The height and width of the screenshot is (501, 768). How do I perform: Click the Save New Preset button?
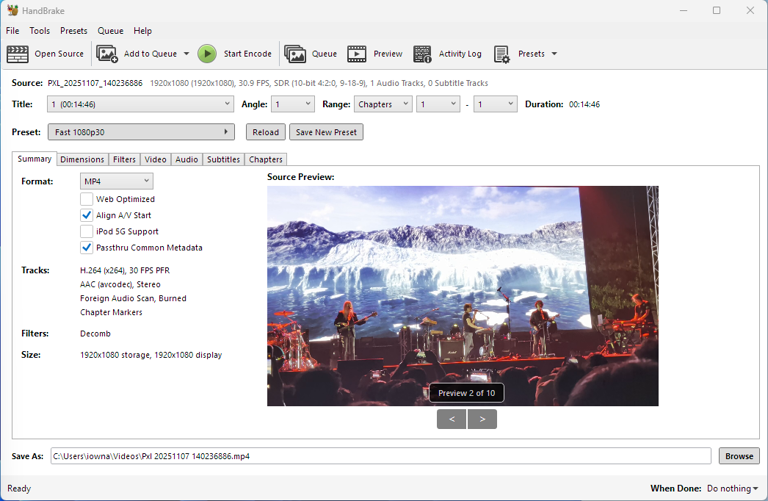click(x=326, y=132)
